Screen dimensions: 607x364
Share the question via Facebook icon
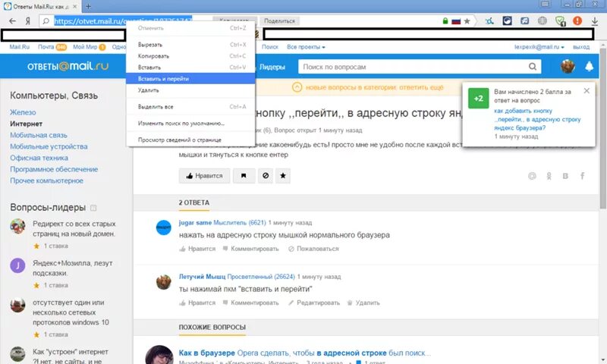(582, 176)
